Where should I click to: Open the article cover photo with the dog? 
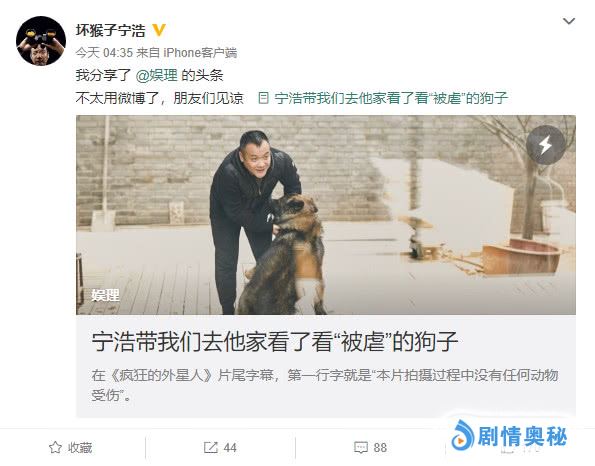pos(326,215)
